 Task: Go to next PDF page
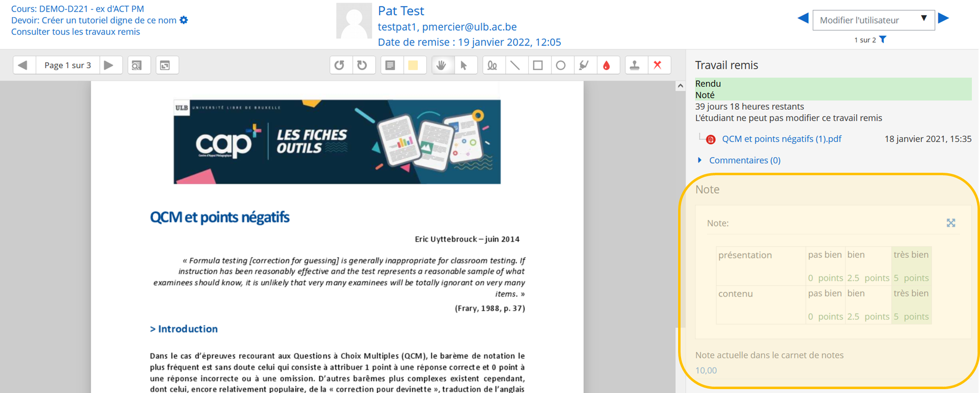click(109, 65)
